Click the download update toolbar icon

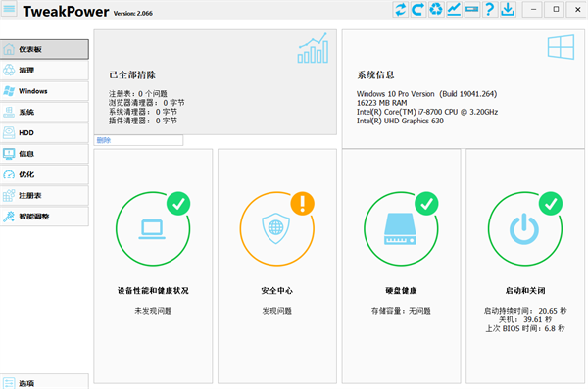(x=508, y=9)
